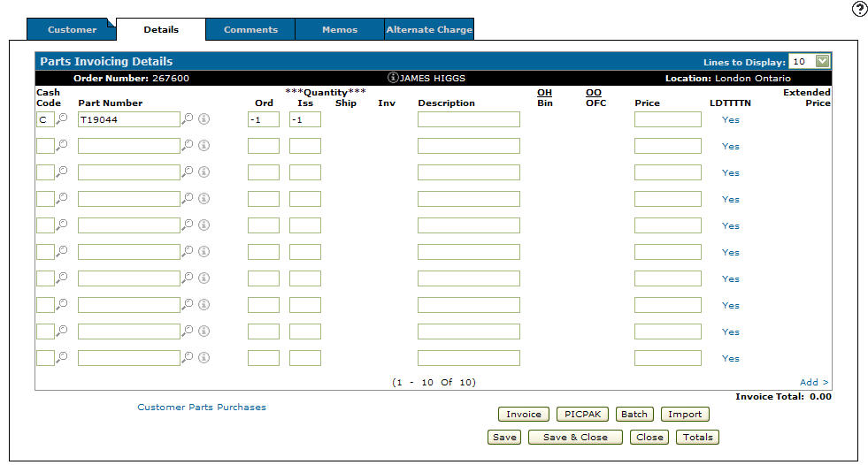Focus the Description field in first row
The image size is (868, 465).
pyautogui.click(x=469, y=119)
